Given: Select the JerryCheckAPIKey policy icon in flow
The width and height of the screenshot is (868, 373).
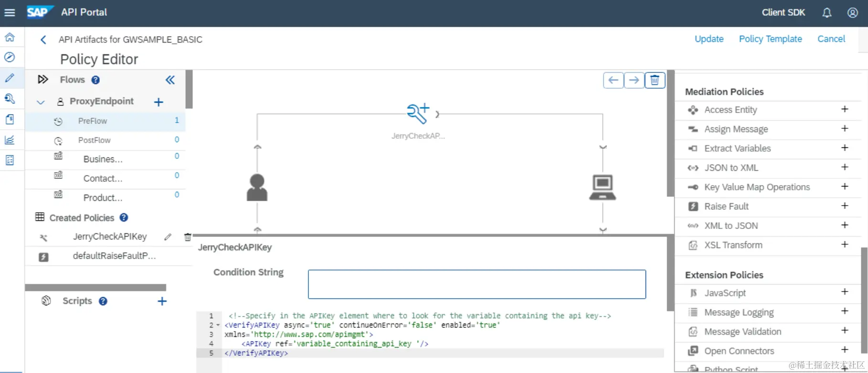Looking at the screenshot, I should 418,114.
